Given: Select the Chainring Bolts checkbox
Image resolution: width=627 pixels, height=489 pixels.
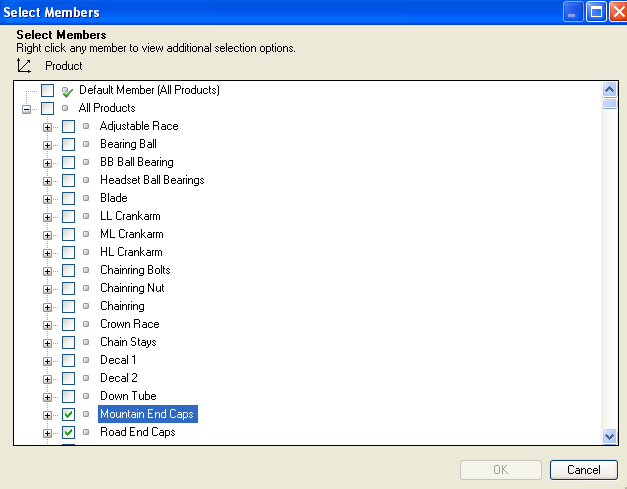Looking at the screenshot, I should click(68, 270).
